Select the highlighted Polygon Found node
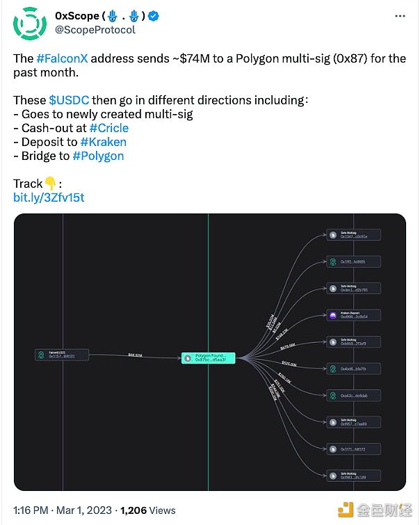420x525 pixels. point(209,357)
